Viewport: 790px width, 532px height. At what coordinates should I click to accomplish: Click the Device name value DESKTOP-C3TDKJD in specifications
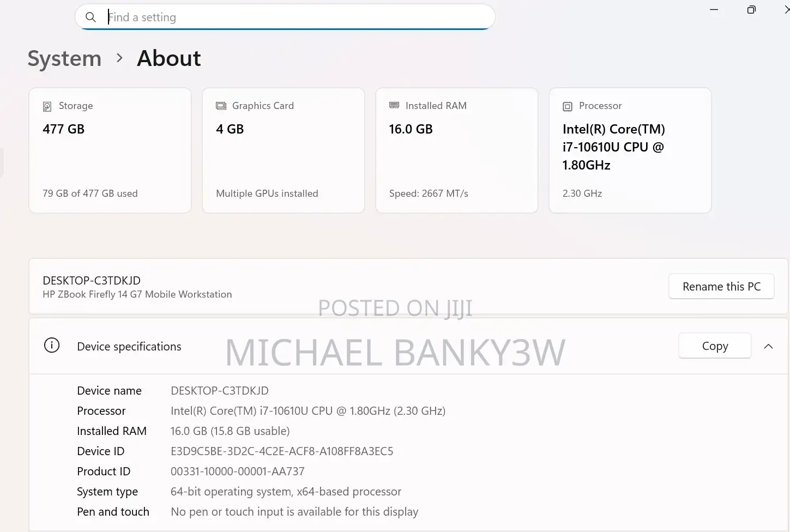pyautogui.click(x=220, y=391)
